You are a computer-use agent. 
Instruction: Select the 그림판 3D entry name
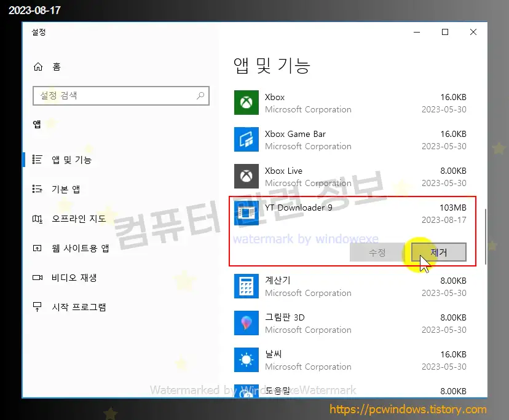coord(285,317)
